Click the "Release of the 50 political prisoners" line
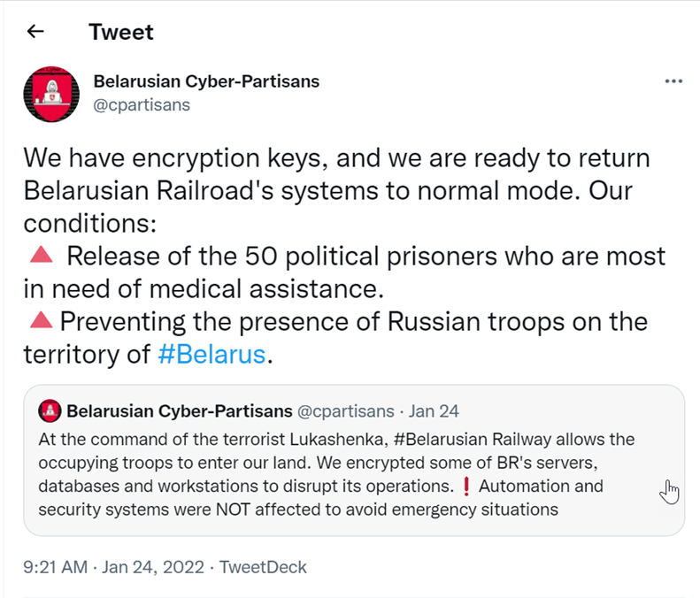 pyautogui.click(x=365, y=256)
